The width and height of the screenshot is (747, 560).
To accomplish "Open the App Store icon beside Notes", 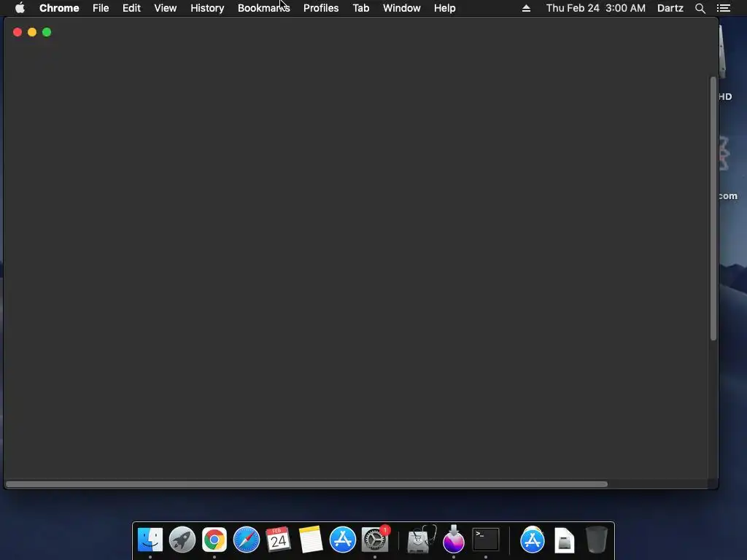I will point(343,540).
